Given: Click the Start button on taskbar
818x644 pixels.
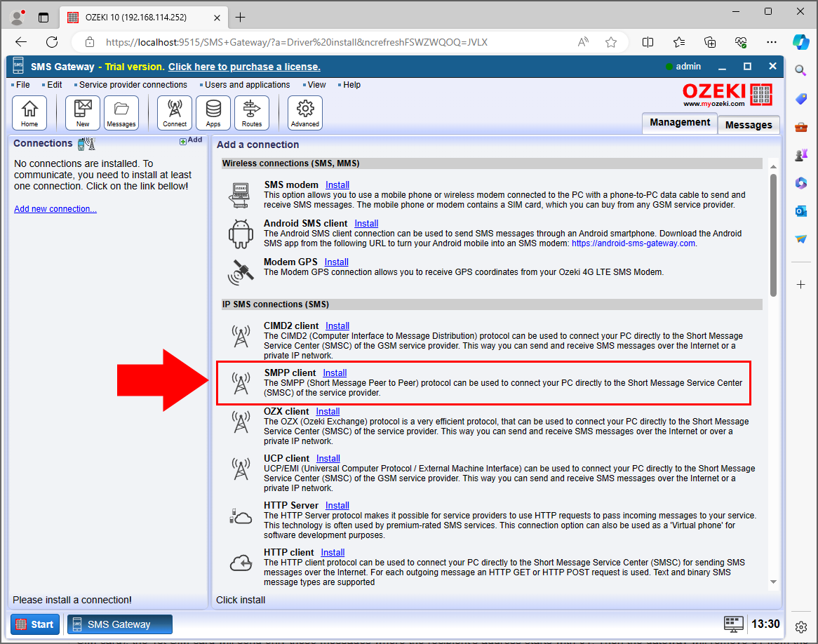Looking at the screenshot, I should 35,624.
